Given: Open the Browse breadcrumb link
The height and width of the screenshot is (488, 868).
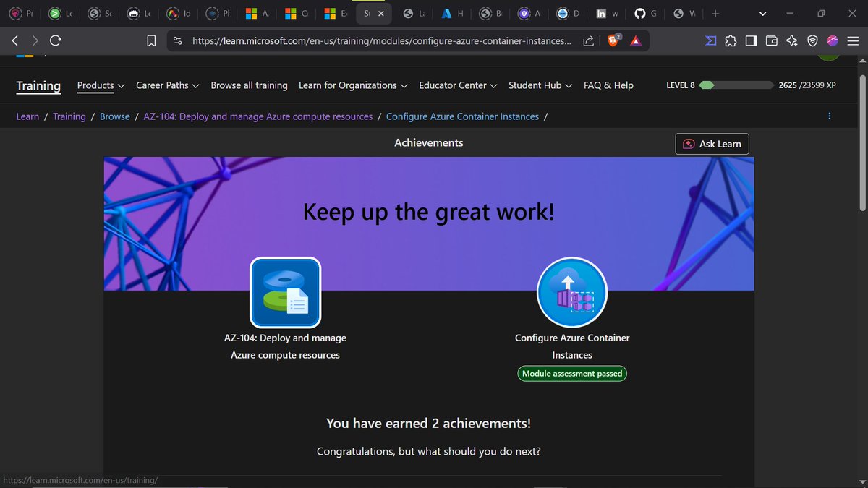Looking at the screenshot, I should pos(115,116).
